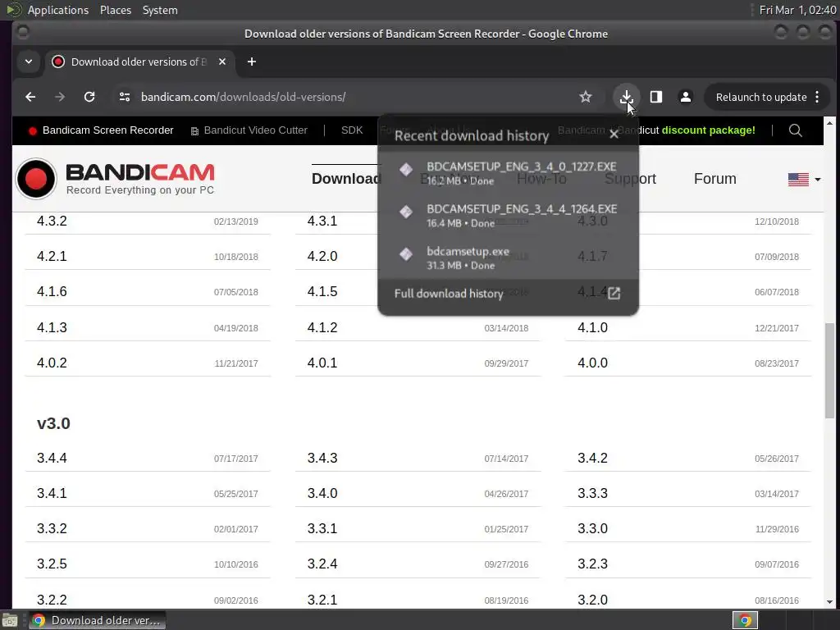Expand the language flag dropdown
Image resolution: width=840 pixels, height=630 pixels.
804,179
